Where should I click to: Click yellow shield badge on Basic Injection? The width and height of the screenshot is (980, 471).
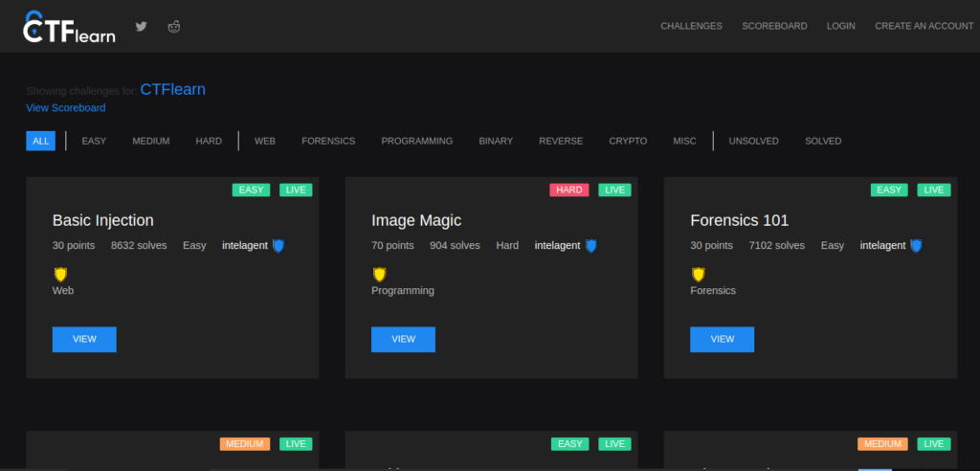(x=60, y=275)
